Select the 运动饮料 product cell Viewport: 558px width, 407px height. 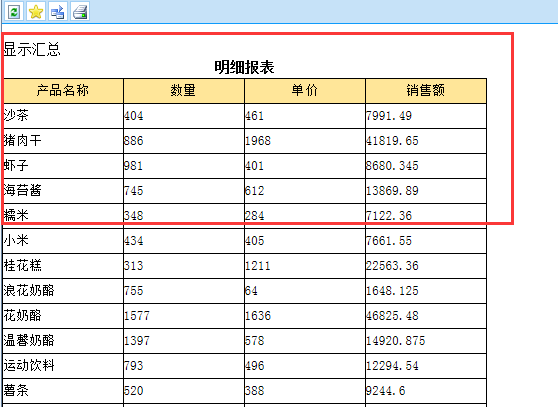[63, 366]
